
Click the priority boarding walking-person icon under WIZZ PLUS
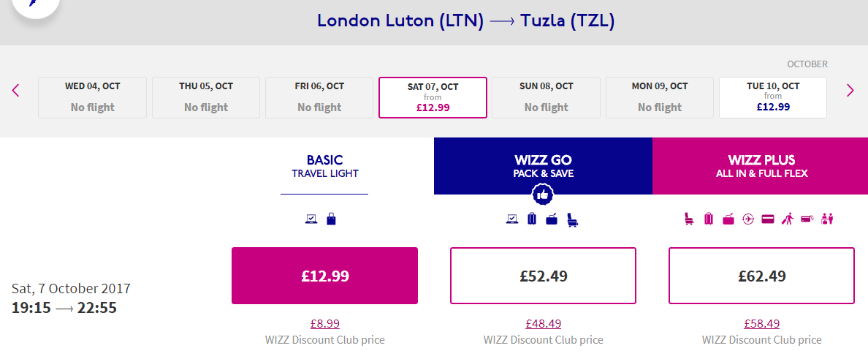787,219
